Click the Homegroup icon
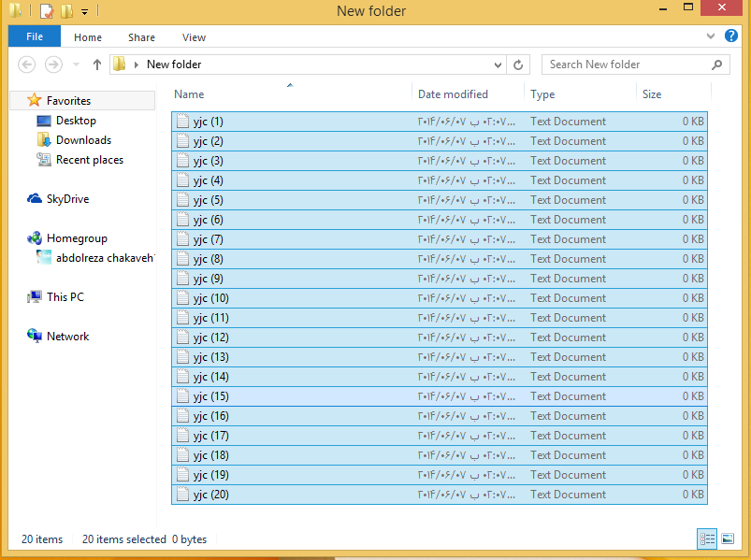 34,237
